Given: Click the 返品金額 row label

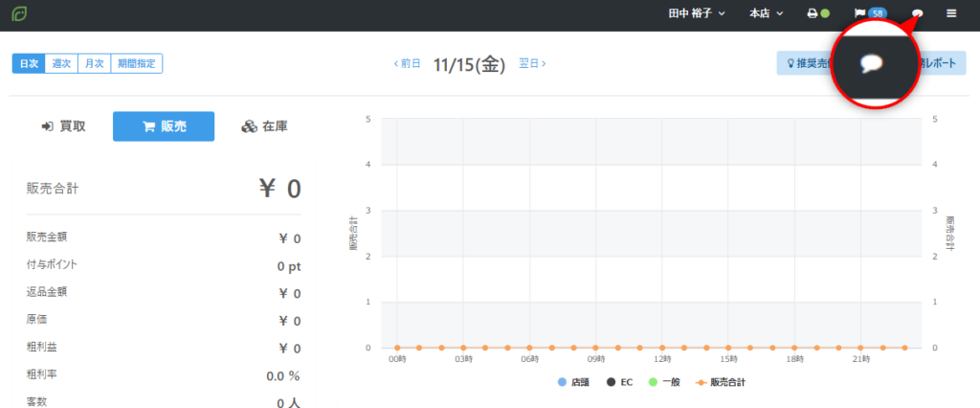Looking at the screenshot, I should point(47,291).
